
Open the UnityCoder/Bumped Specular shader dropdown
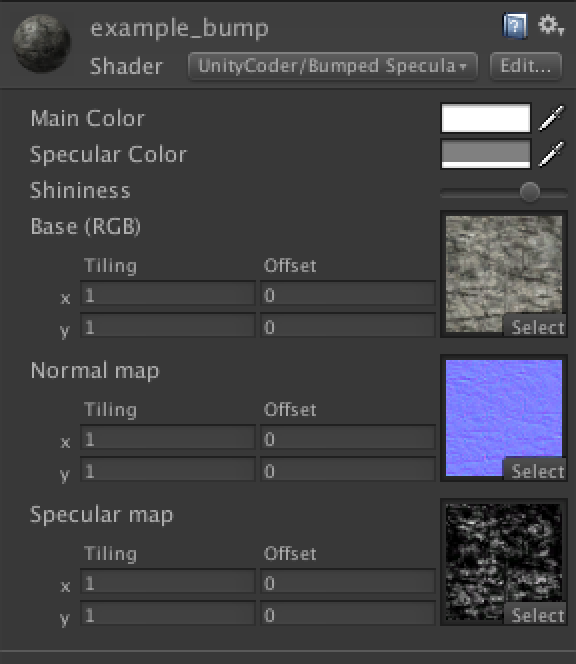[333, 66]
